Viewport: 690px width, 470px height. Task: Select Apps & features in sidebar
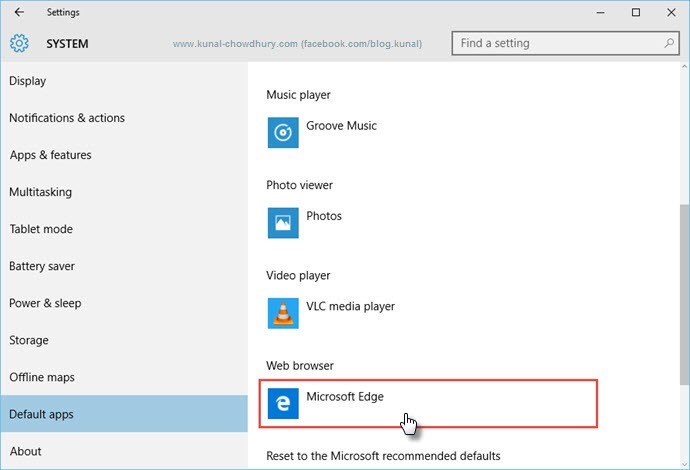coord(124,154)
